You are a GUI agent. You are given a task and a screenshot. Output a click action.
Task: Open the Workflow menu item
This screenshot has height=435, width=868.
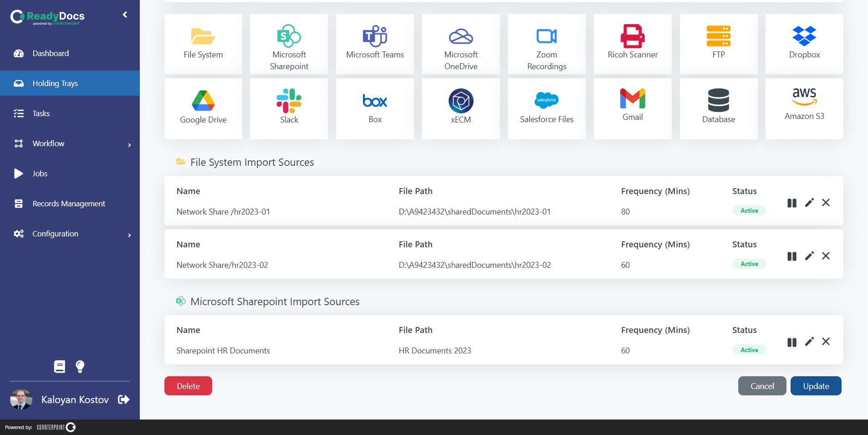70,143
